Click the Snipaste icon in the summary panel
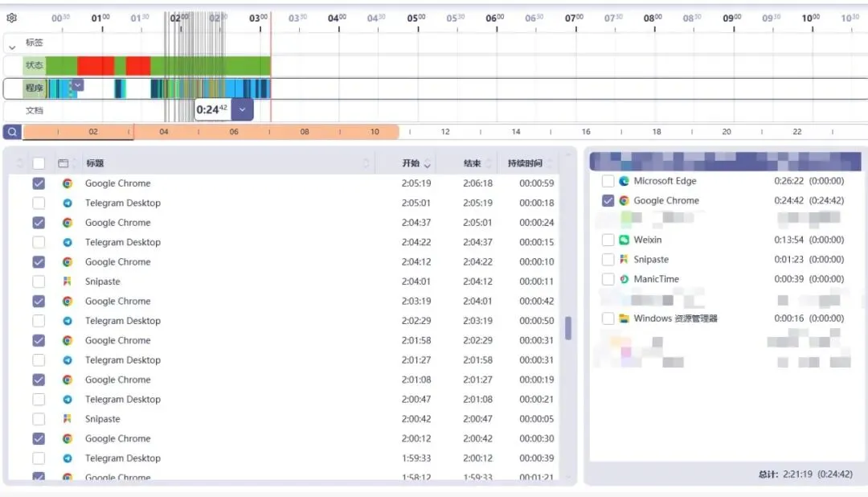The width and height of the screenshot is (868, 497). 624,259
